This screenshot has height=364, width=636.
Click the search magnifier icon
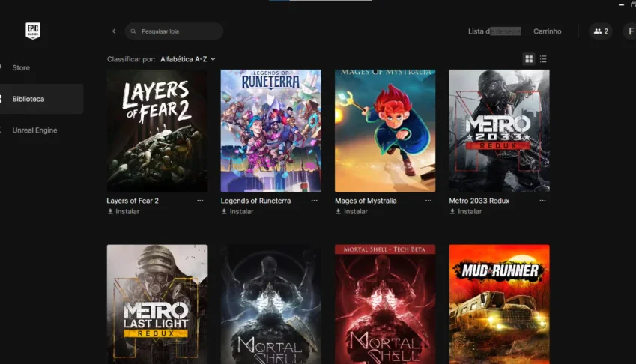click(133, 31)
